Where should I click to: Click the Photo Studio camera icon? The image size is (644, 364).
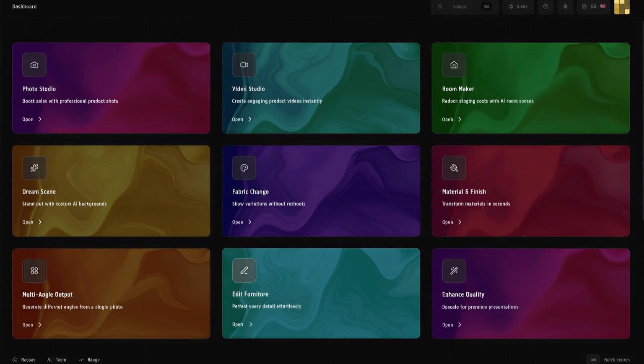coord(34,65)
